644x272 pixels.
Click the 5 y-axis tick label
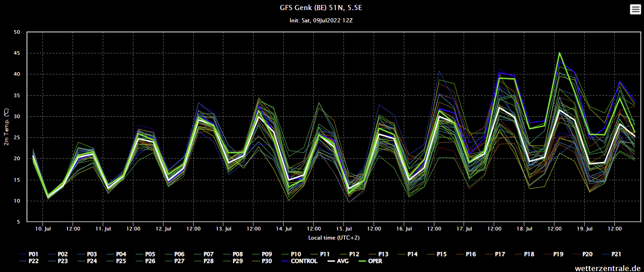[x=19, y=222]
